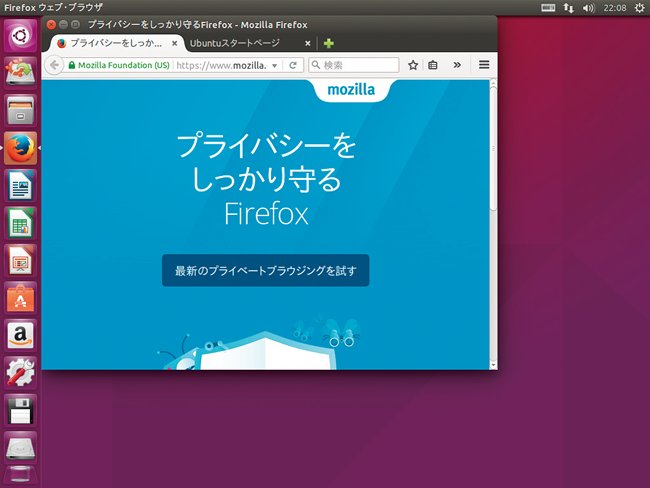Reload the page with refresh icon
This screenshot has height=488, width=650.
[x=293, y=65]
